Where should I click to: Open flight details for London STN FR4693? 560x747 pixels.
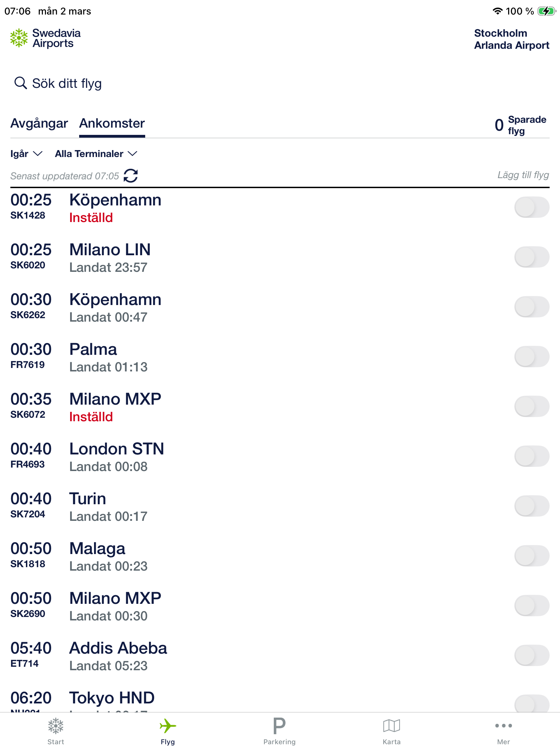116,456
